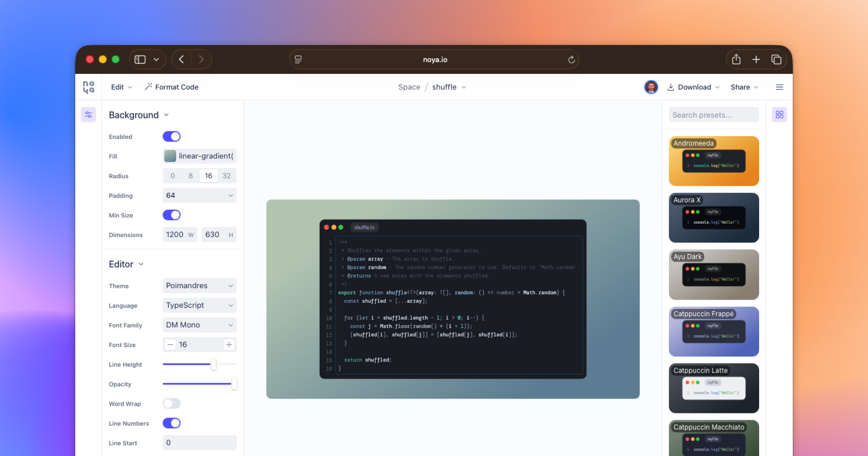Open the hamburger menu icon
The image size is (868, 456).
pyautogui.click(x=779, y=87)
